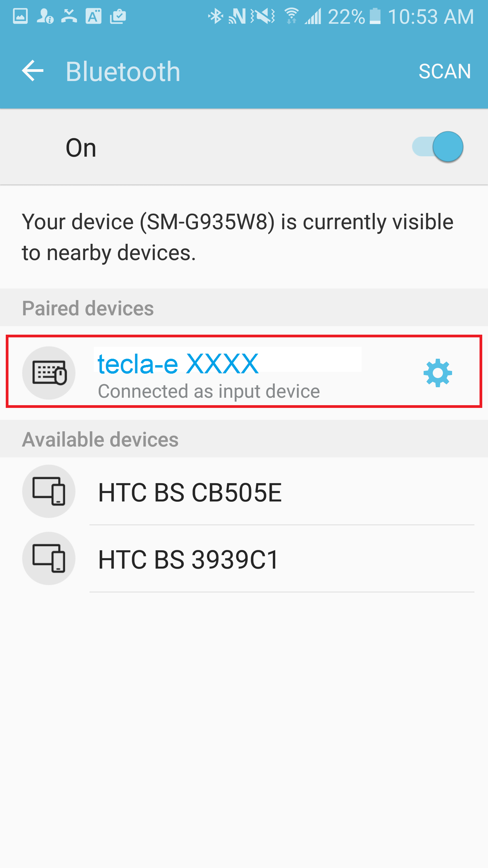Image resolution: width=488 pixels, height=868 pixels.
Task: Tap the back arrow in Bluetooth header
Action: [33, 71]
